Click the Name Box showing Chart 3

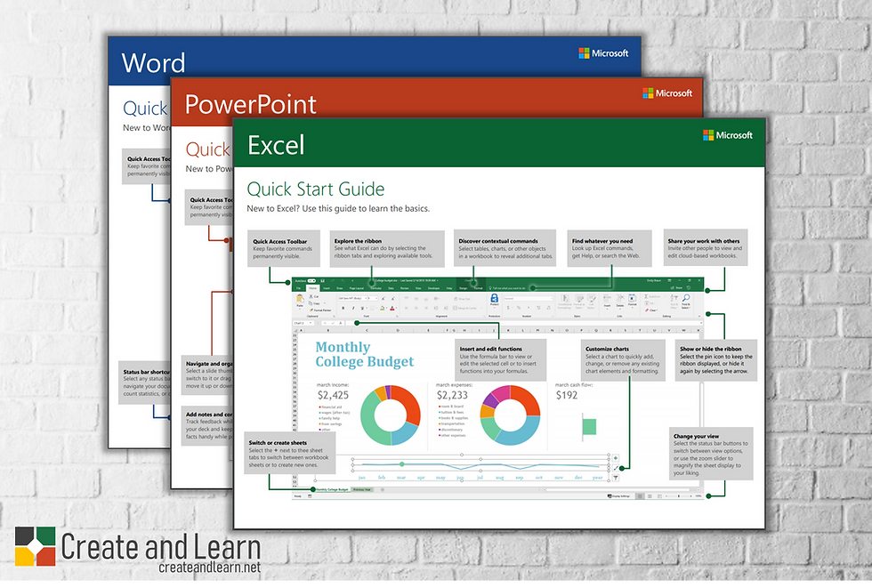coord(303,323)
